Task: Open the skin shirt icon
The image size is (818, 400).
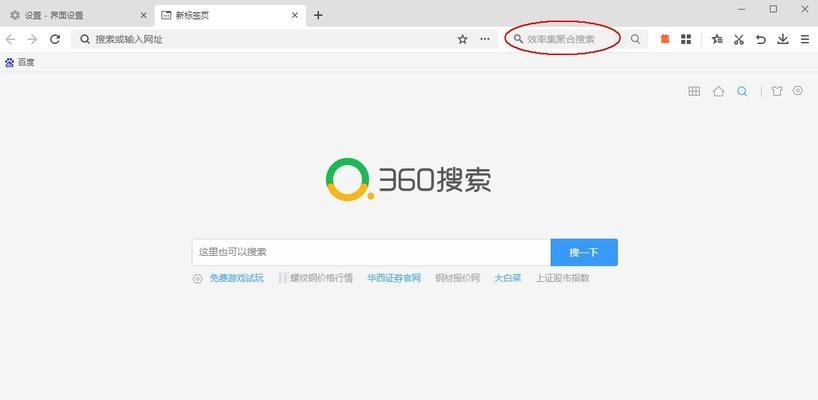Action: tap(777, 91)
